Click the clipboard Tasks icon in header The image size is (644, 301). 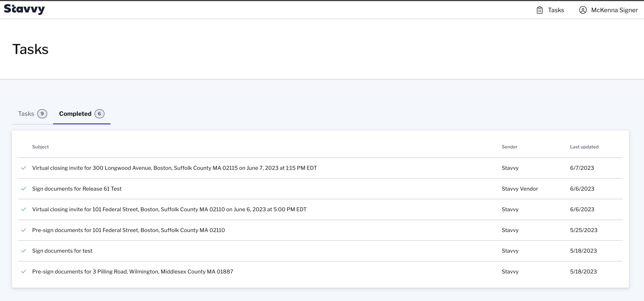coord(540,10)
